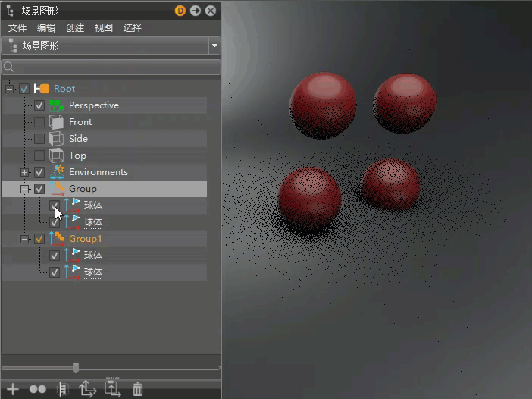
Task: Toggle the Root visibility checkbox
Action: [24, 89]
